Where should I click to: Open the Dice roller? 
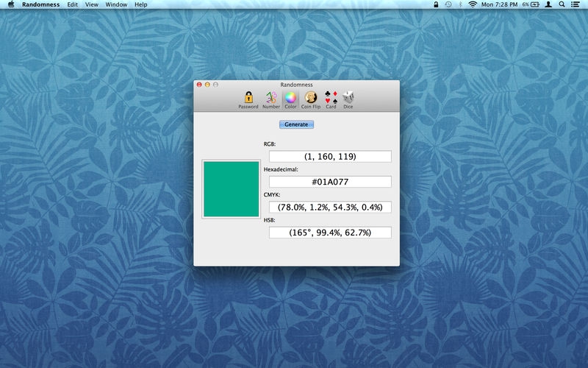pyautogui.click(x=348, y=99)
